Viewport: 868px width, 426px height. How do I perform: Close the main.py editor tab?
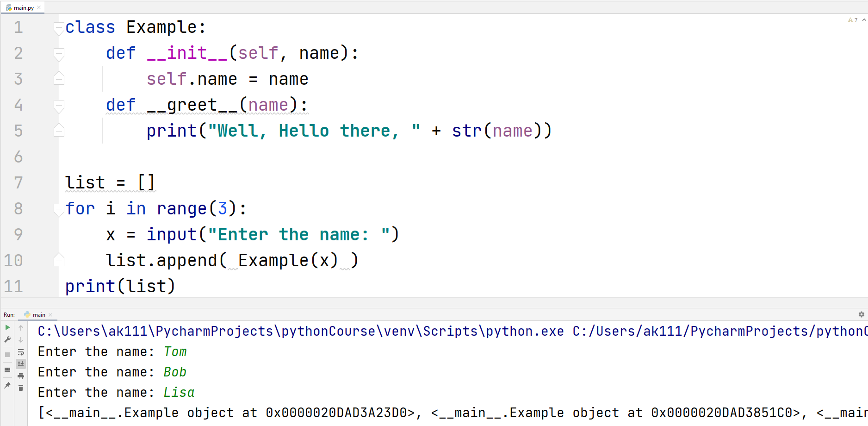pyautogui.click(x=39, y=8)
